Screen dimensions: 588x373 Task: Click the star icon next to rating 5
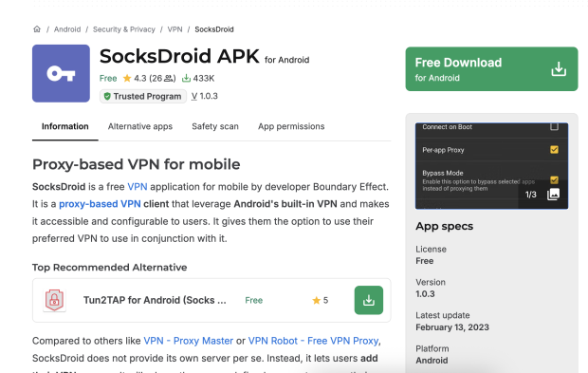316,300
